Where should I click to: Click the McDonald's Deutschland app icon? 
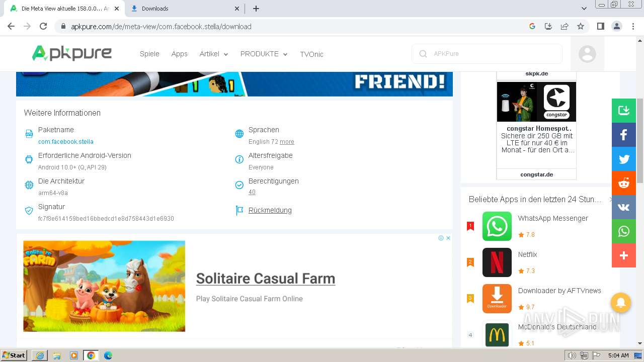497,334
